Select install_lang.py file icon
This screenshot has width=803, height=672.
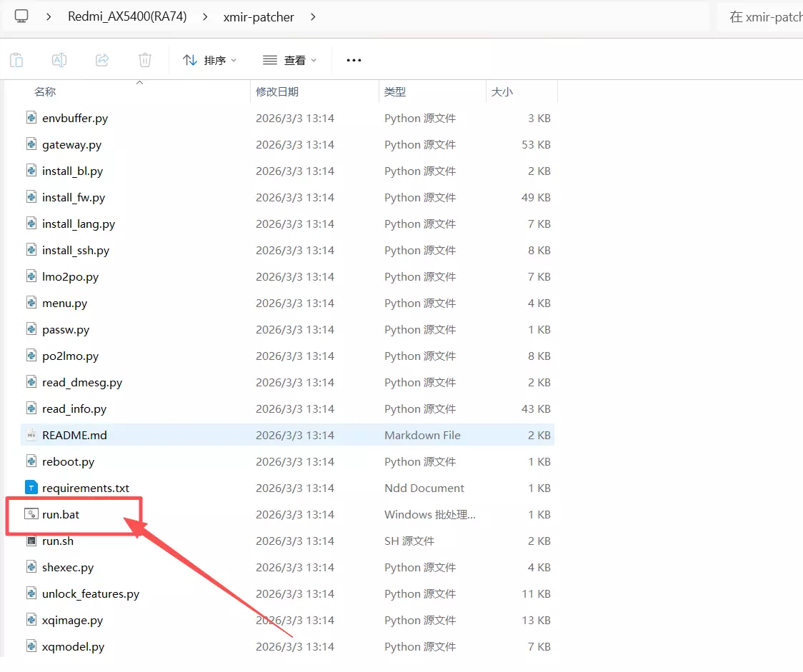31,224
